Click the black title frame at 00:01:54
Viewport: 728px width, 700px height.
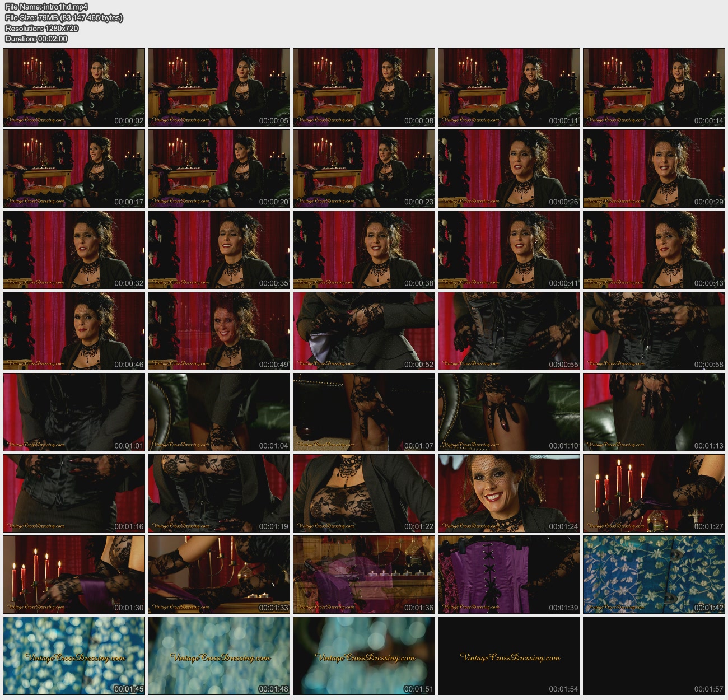(x=509, y=656)
